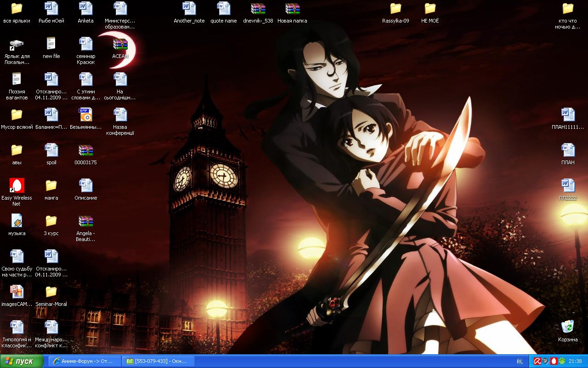Select the 'НЕ МОЁ' folder icon
Image resolution: width=588 pixels, height=368 pixels.
coord(430,9)
